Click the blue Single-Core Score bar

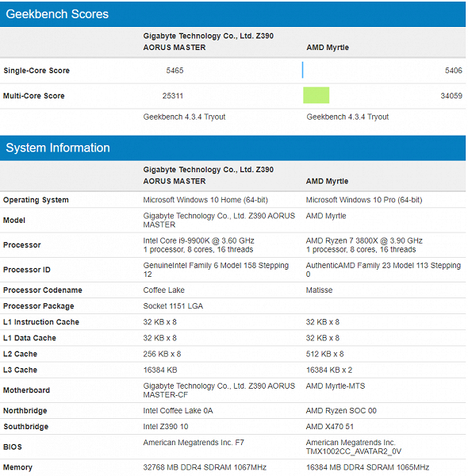[x=302, y=70]
